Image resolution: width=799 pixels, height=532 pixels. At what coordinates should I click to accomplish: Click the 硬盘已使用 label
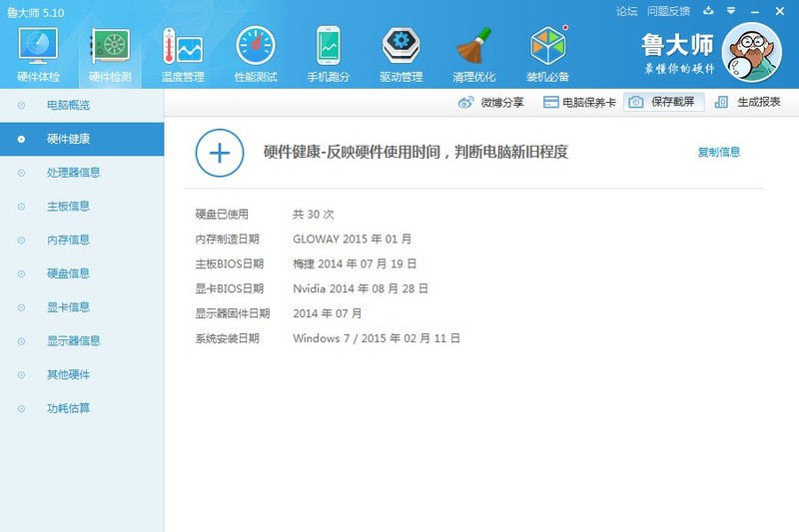click(222, 214)
